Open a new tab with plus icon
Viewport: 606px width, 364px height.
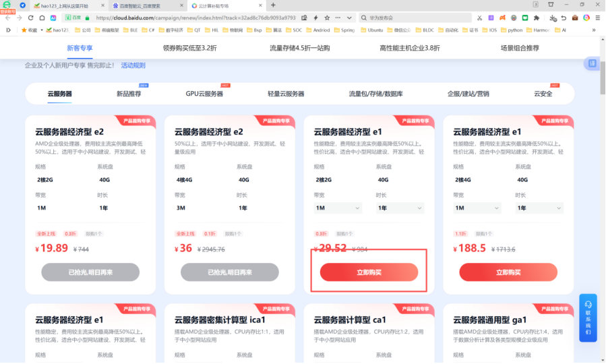tap(273, 5)
